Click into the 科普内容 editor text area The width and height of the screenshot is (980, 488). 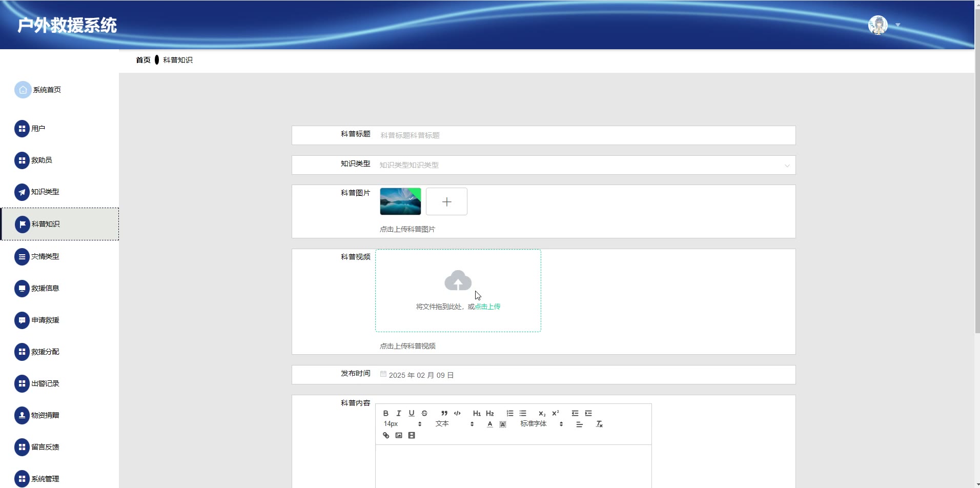pos(514,466)
